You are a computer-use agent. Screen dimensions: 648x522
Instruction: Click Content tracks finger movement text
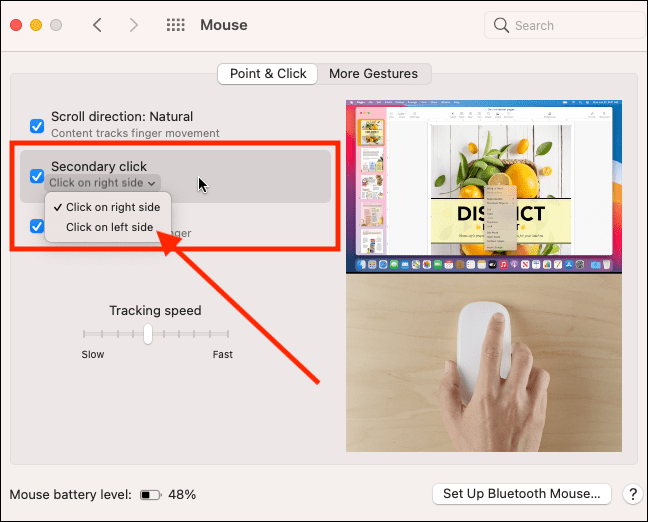tap(135, 133)
